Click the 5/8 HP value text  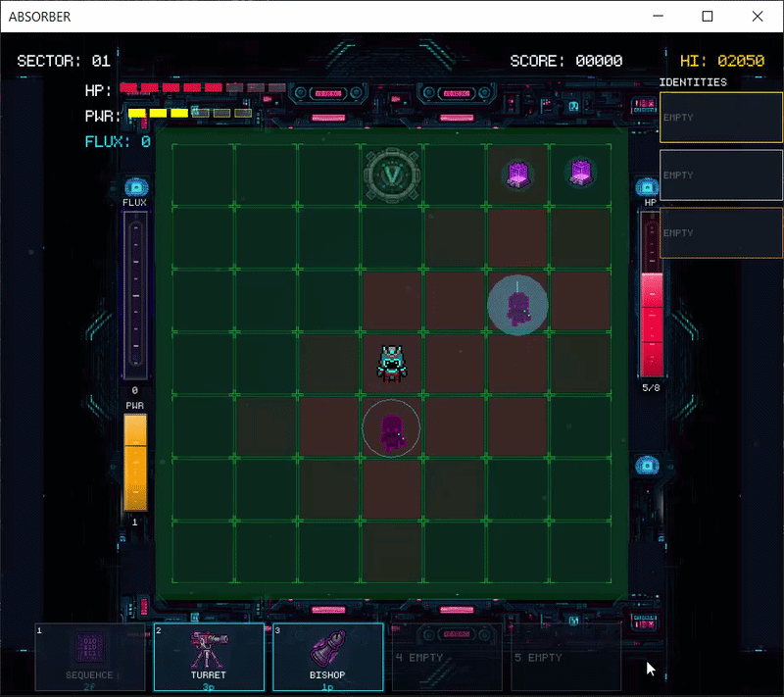(x=651, y=388)
